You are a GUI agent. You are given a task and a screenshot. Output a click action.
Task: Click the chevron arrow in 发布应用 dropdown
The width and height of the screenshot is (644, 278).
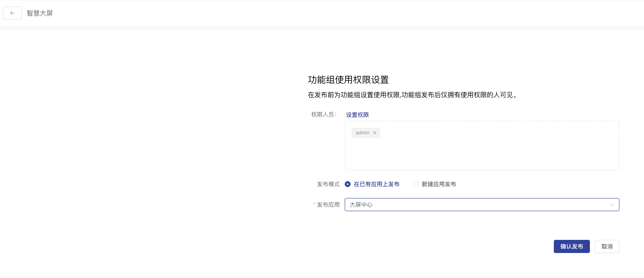coord(611,205)
